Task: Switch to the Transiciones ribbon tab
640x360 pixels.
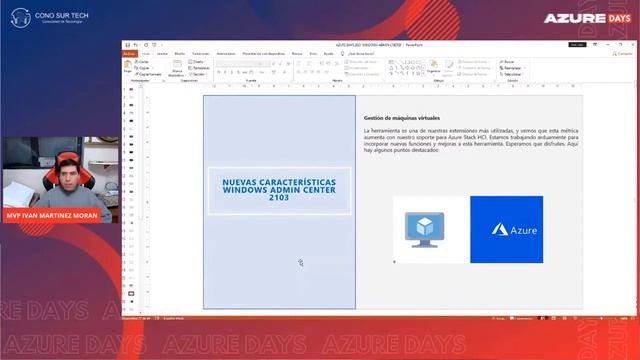Action: point(200,53)
